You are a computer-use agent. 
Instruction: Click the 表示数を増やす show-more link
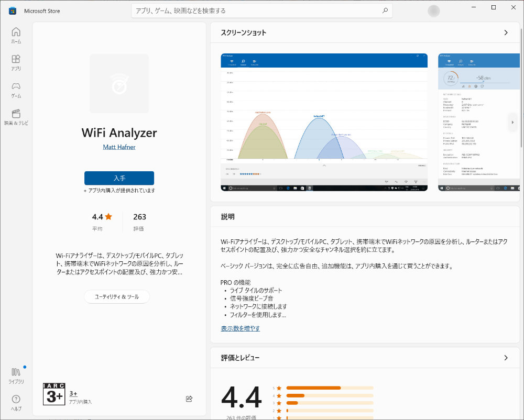(241, 328)
